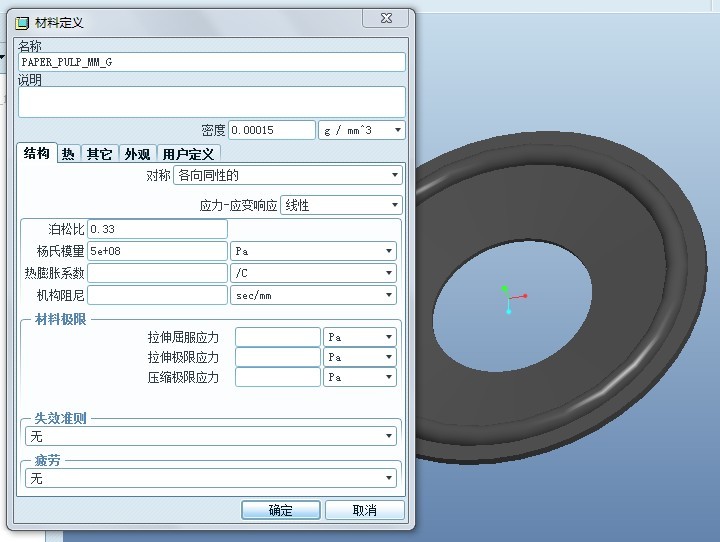The image size is (720, 542).
Task: Open the 压缩极限应力 unit dropdown Pa
Action: pos(360,377)
